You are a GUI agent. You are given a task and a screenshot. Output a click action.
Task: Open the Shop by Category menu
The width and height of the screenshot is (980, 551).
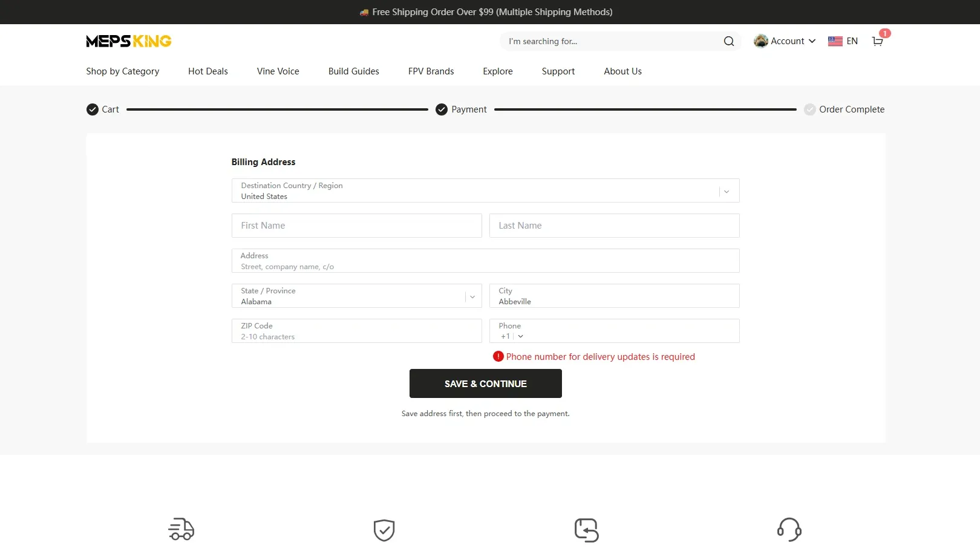click(122, 71)
